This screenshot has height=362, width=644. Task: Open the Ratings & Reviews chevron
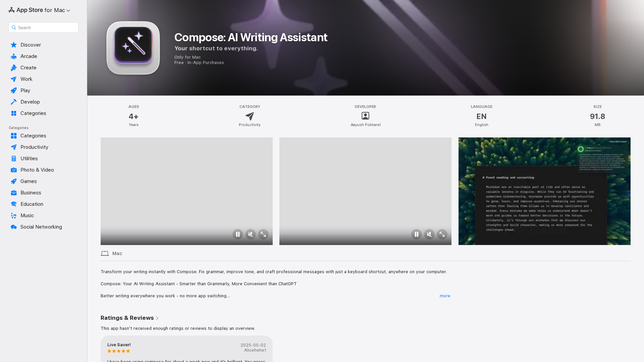(x=157, y=318)
